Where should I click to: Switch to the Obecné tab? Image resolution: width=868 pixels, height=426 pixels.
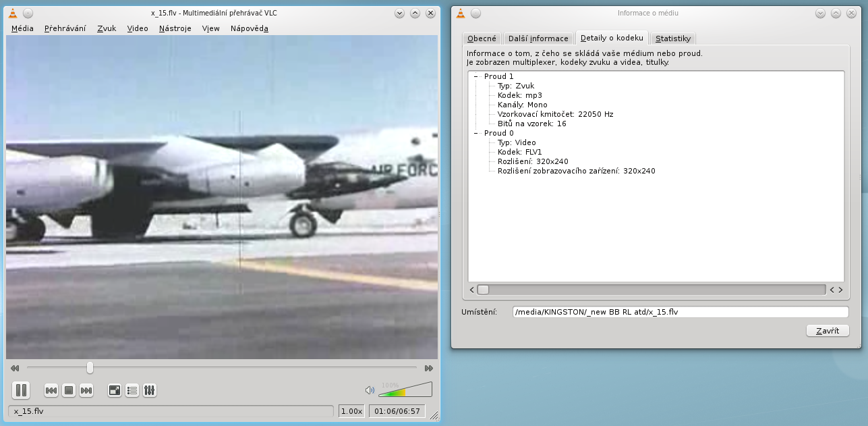coord(482,38)
